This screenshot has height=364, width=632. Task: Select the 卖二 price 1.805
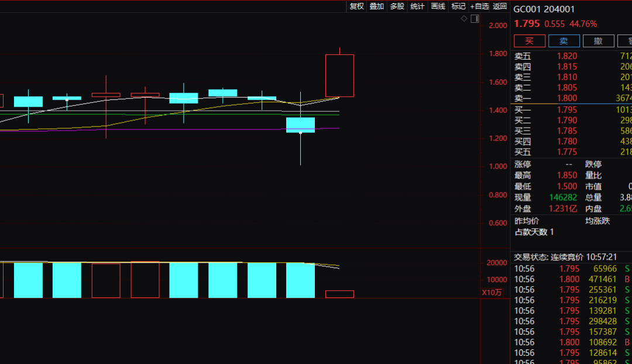coord(566,87)
